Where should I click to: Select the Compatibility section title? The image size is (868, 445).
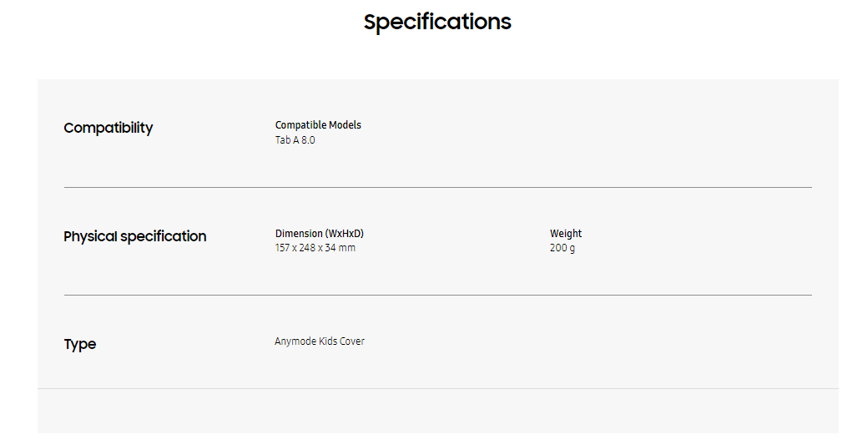(108, 128)
